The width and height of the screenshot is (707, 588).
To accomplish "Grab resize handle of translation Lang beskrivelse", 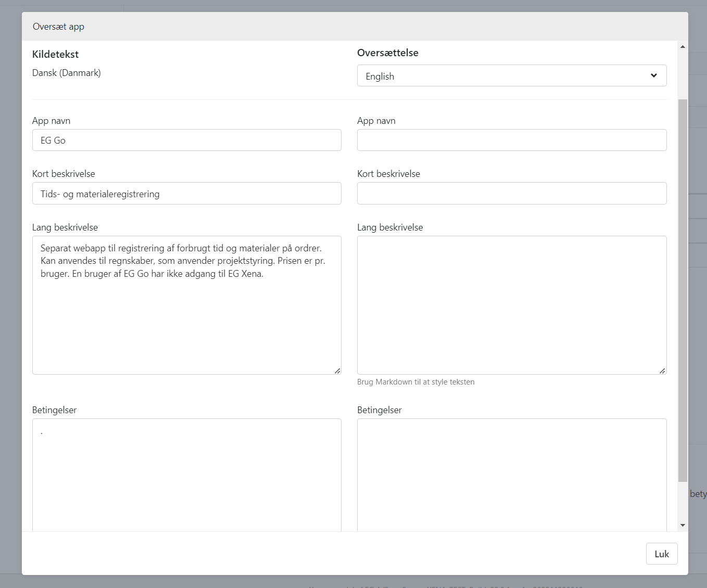I will (x=662, y=370).
